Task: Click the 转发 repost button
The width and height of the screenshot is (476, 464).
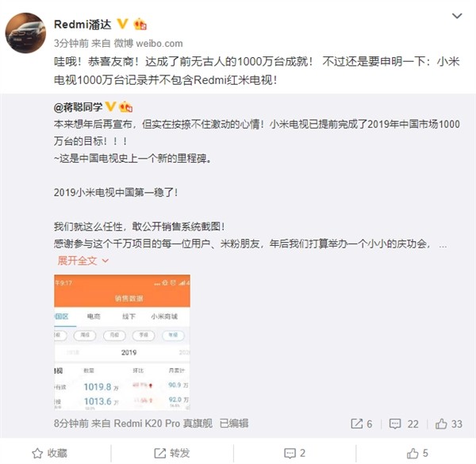Action: coord(172,453)
